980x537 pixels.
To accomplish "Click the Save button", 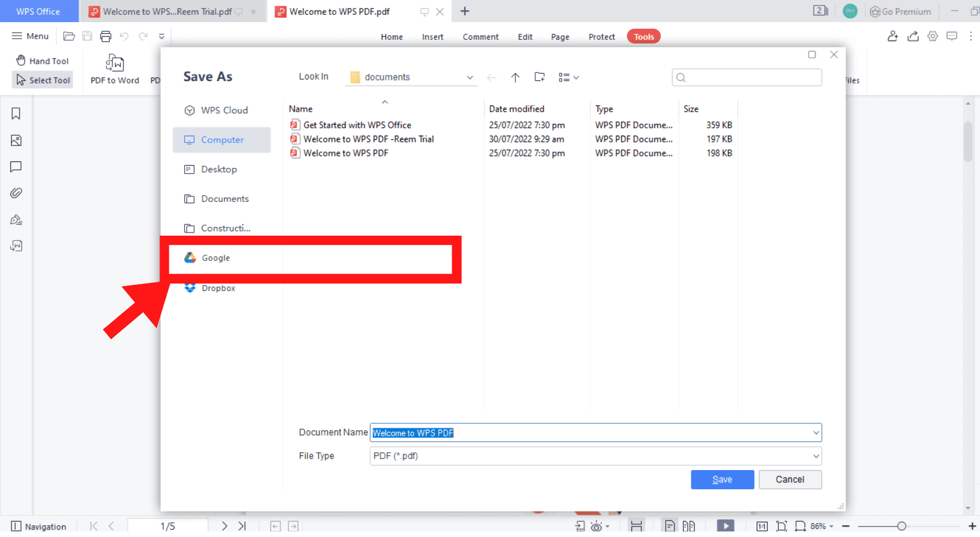I will click(x=722, y=480).
